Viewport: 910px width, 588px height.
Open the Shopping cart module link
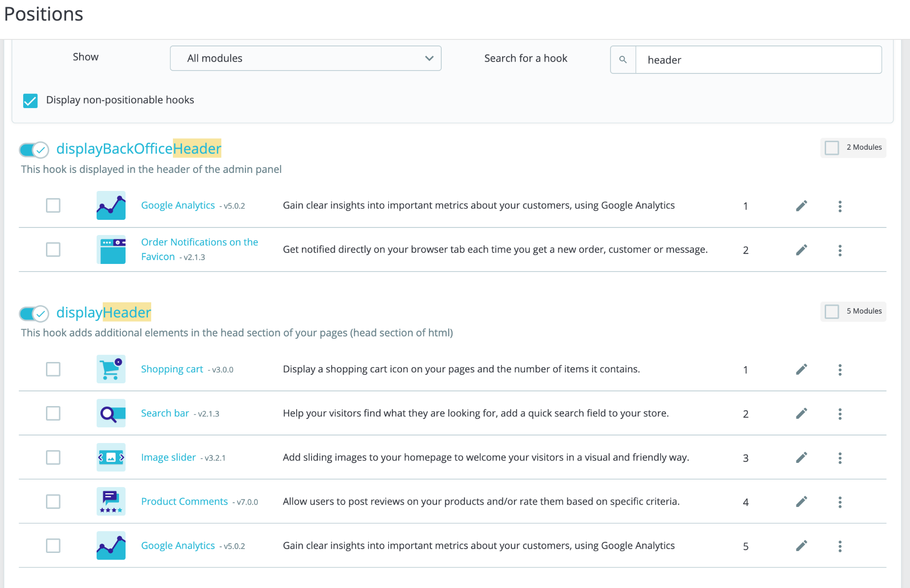[x=172, y=369]
